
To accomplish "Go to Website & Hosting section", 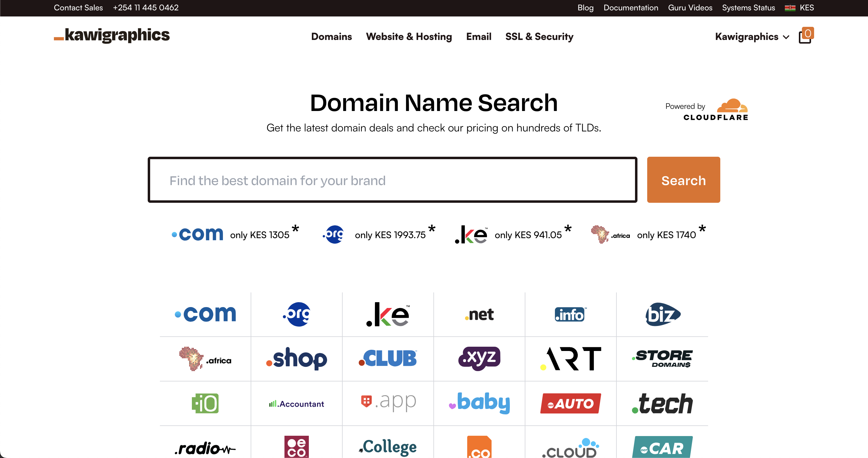I will click(x=409, y=37).
